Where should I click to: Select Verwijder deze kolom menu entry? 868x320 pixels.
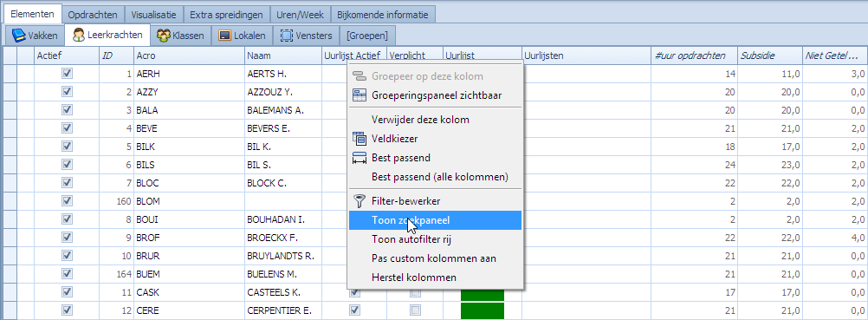click(x=435, y=119)
